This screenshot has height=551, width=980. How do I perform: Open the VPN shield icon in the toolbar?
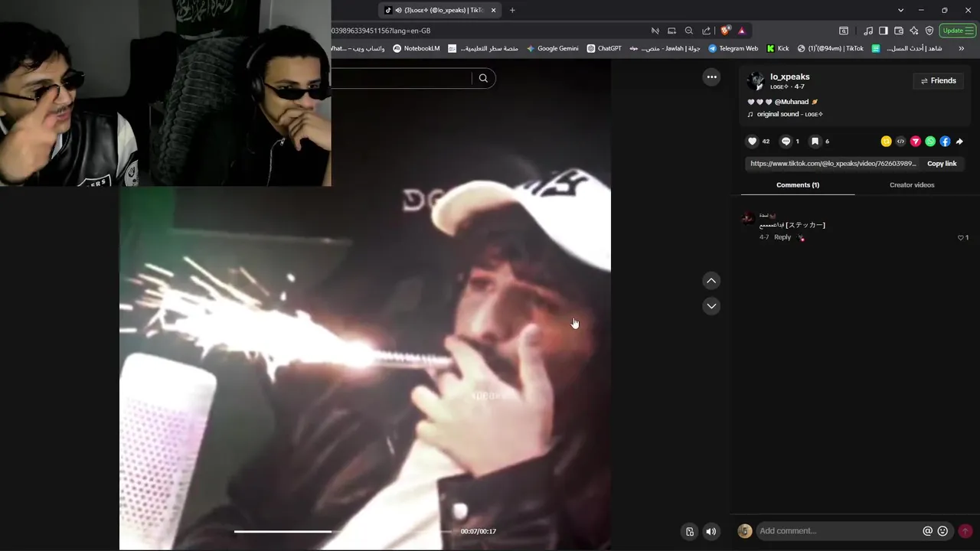click(929, 31)
